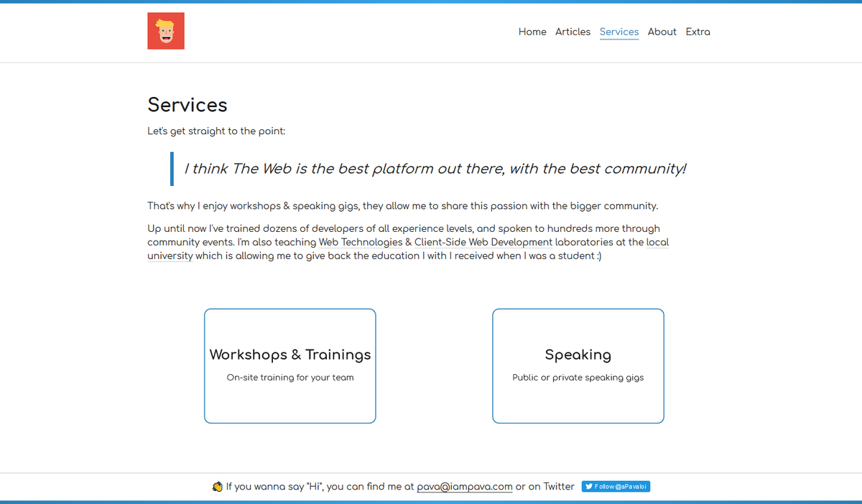Click the sentence about workshops & speaking gigs
Viewport: 862px width, 504px height.
pos(403,206)
